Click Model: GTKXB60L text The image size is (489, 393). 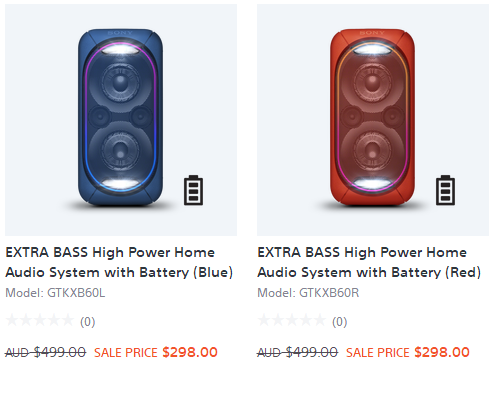click(x=55, y=293)
